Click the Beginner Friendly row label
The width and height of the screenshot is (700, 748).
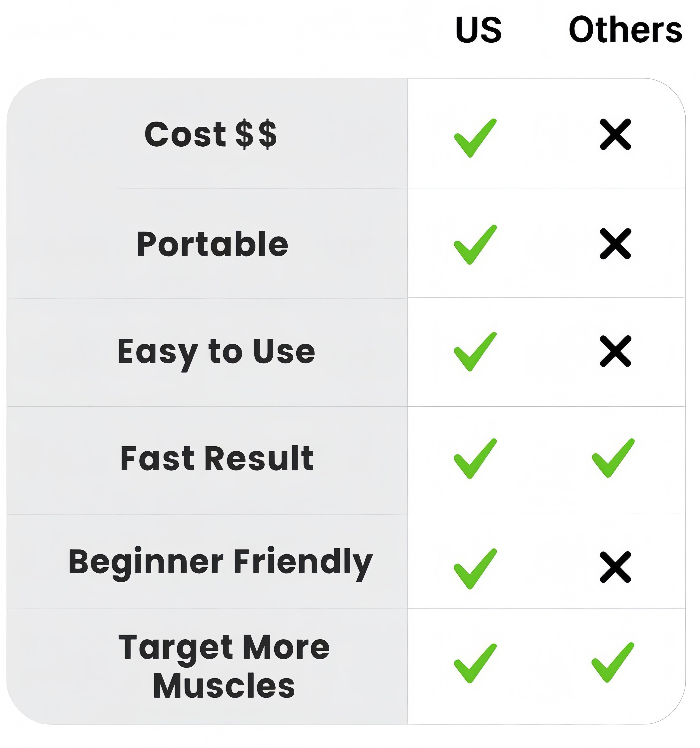[x=220, y=562]
